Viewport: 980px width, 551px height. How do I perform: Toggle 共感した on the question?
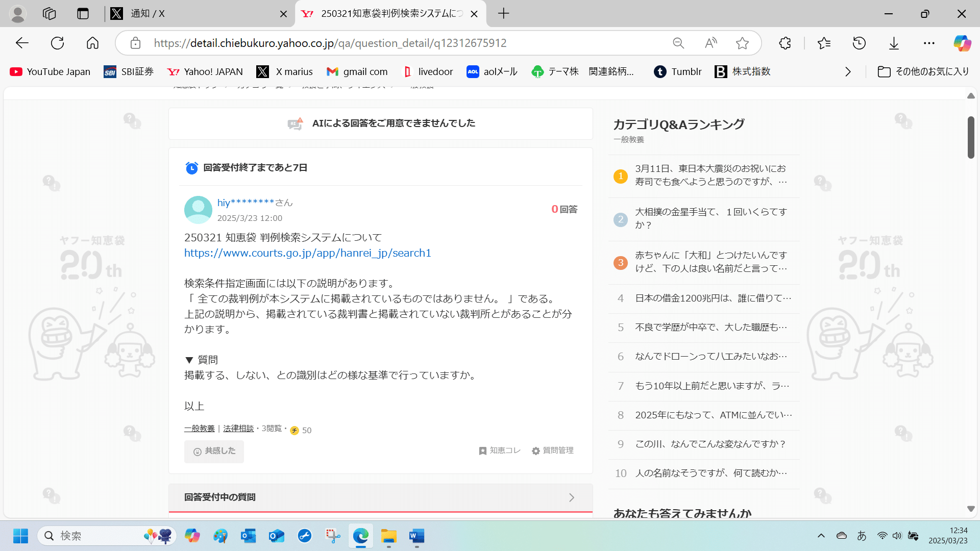214,452
